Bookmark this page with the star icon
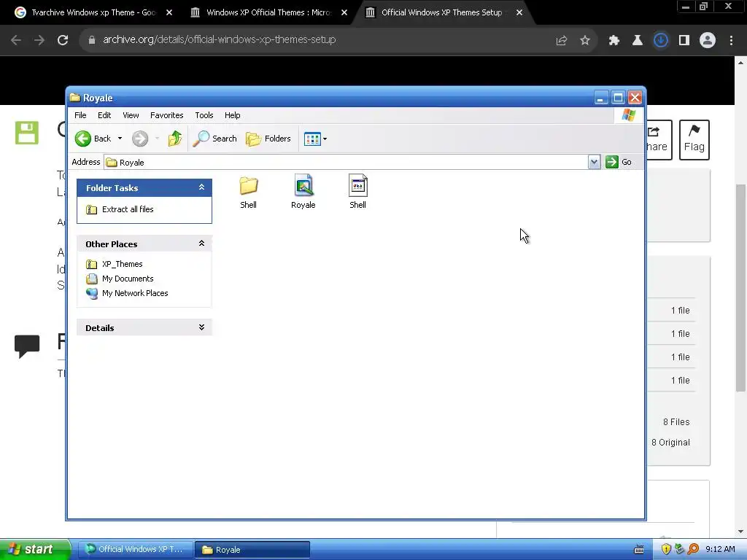This screenshot has width=747, height=560. 585,41
